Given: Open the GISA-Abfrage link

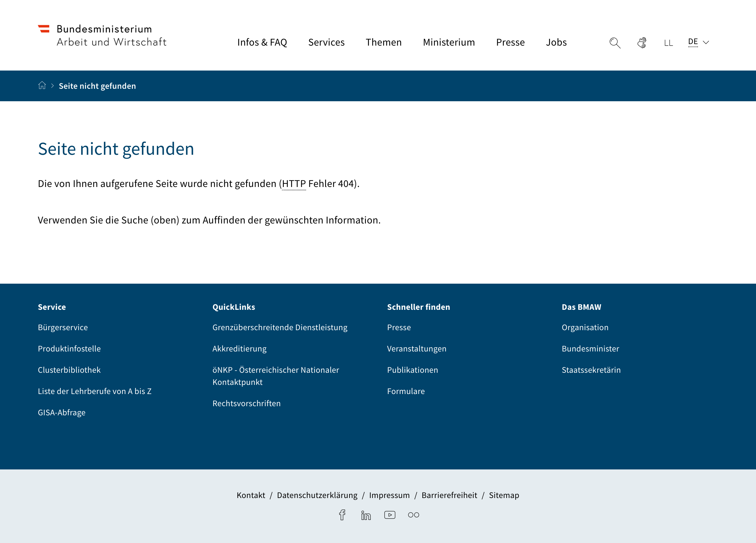Looking at the screenshot, I should 62,413.
